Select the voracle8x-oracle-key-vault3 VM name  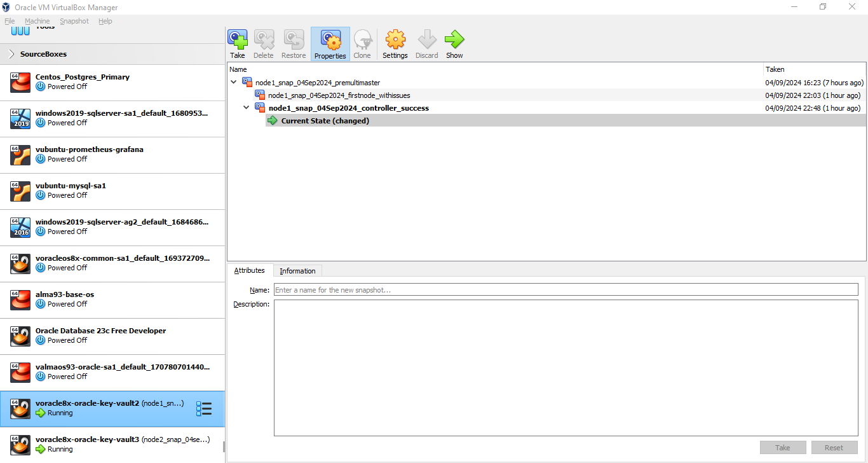pyautogui.click(x=87, y=439)
